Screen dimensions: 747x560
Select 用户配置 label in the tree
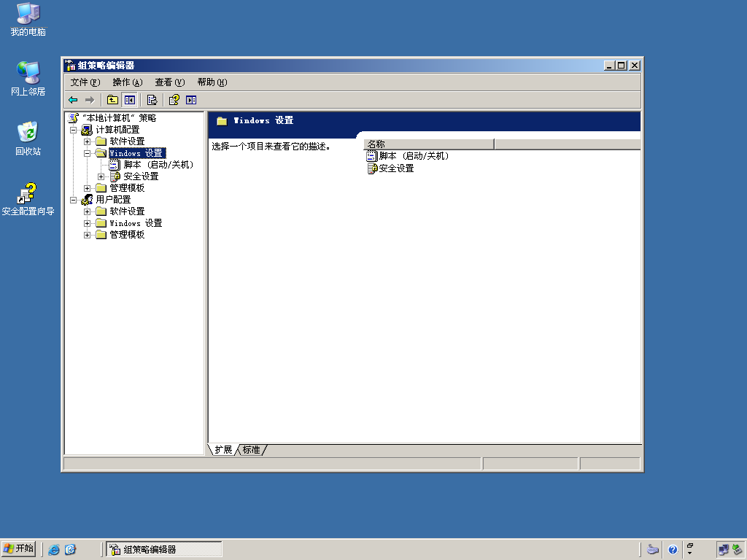113,200
